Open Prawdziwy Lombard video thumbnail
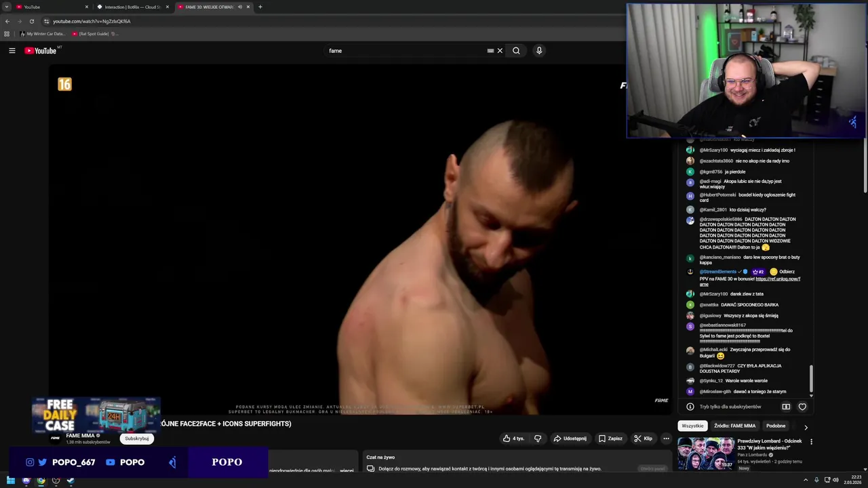The image size is (868, 488). (706, 453)
